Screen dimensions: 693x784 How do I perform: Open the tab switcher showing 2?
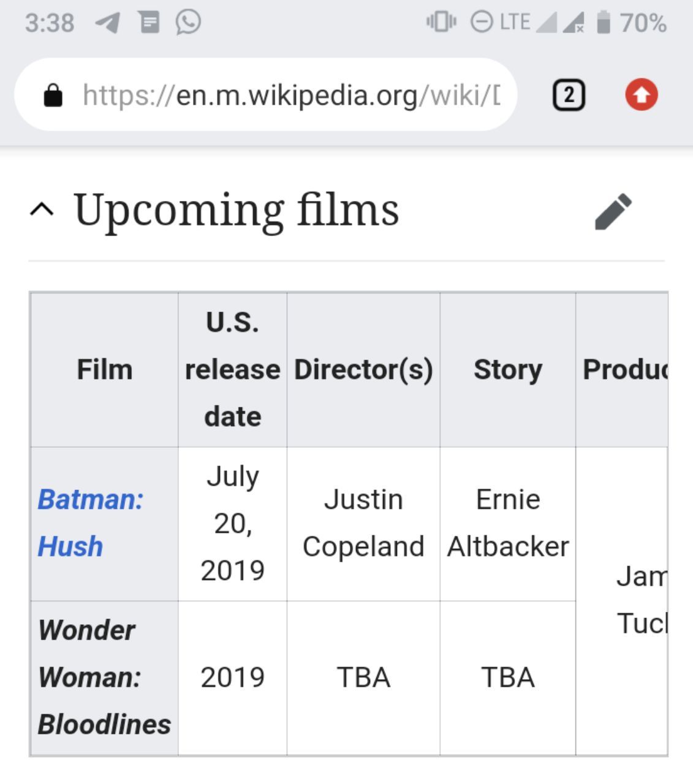click(569, 96)
